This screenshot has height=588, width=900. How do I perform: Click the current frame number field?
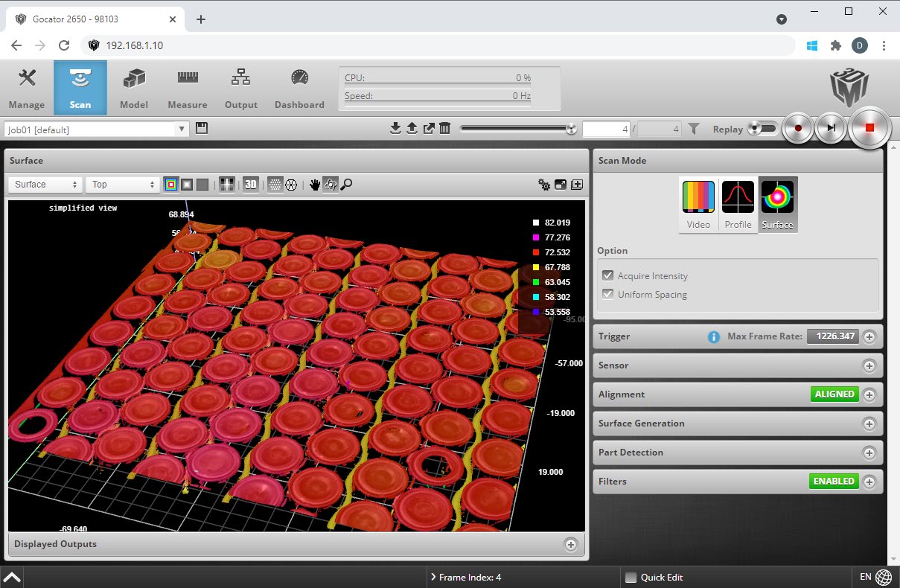(x=606, y=130)
